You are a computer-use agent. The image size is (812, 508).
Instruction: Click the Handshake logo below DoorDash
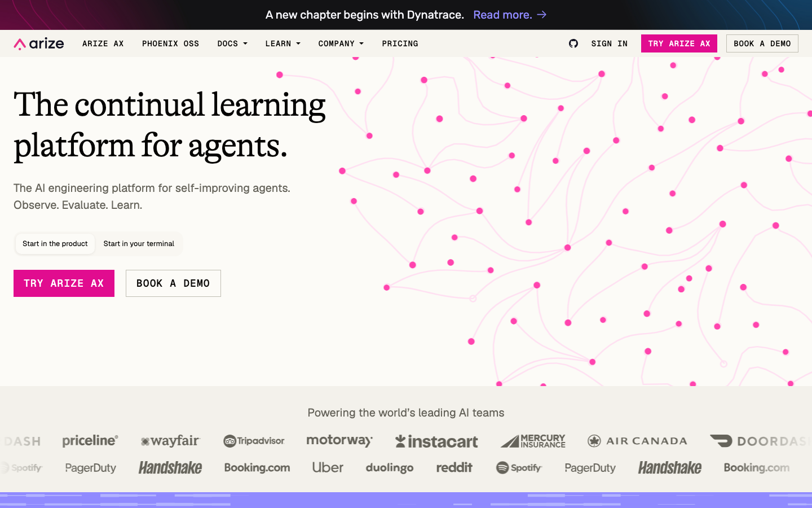pos(670,467)
